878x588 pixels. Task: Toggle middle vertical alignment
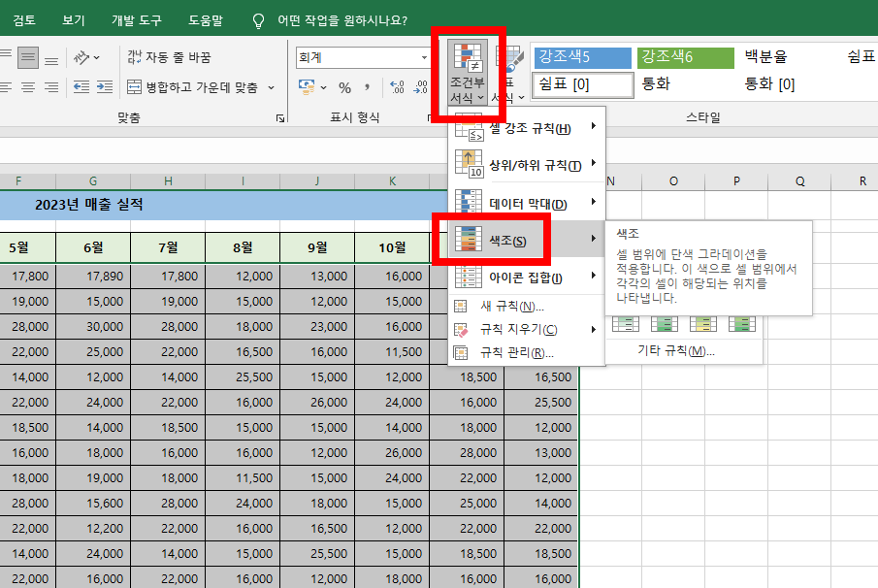pos(28,57)
